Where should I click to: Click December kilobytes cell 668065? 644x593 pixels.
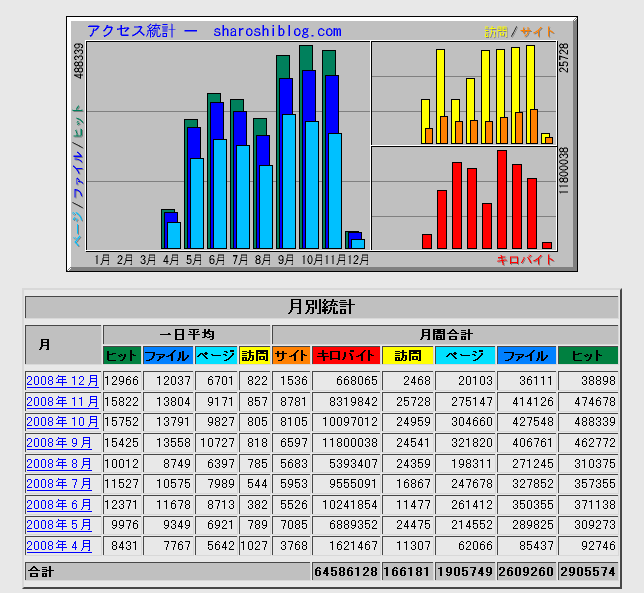tap(346, 381)
